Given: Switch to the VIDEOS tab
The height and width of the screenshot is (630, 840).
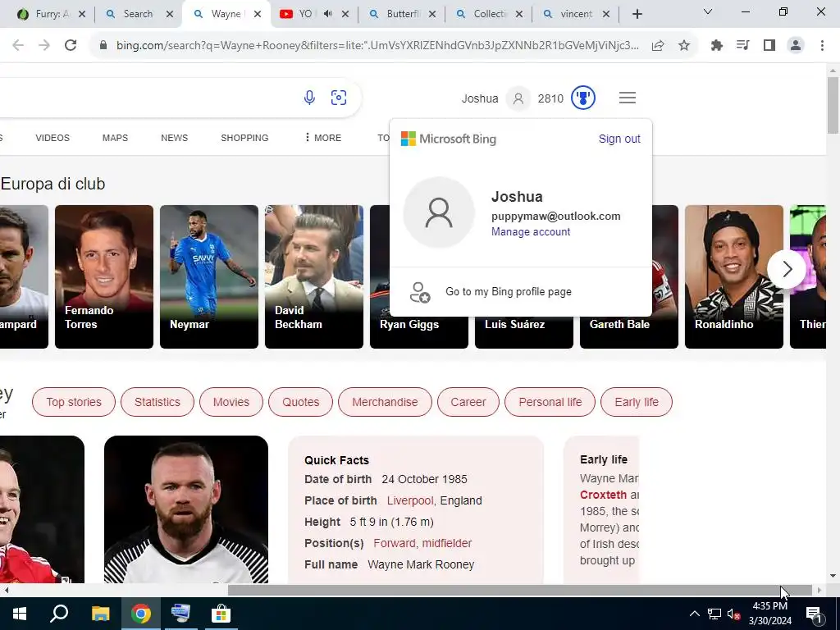Looking at the screenshot, I should (52, 138).
